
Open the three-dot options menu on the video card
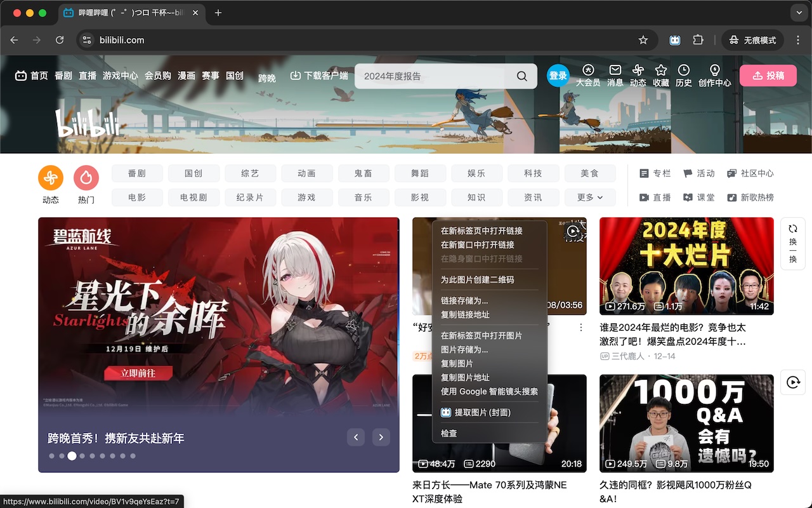[581, 326]
